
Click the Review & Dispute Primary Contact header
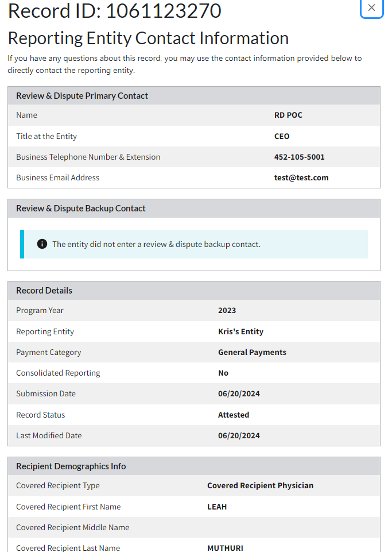click(82, 96)
